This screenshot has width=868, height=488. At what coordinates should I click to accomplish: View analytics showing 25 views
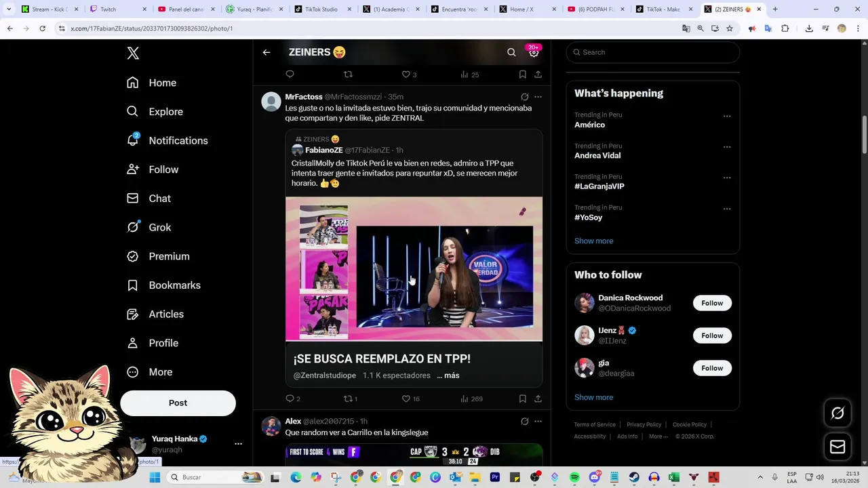tap(469, 75)
